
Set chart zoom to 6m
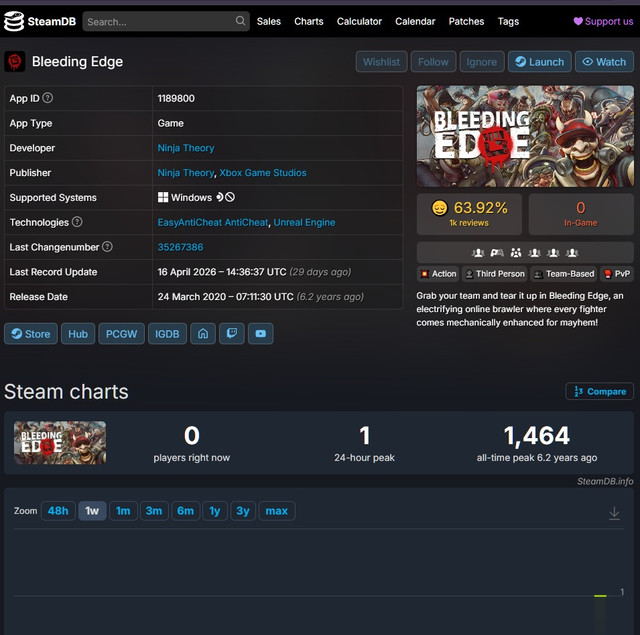[x=185, y=511]
